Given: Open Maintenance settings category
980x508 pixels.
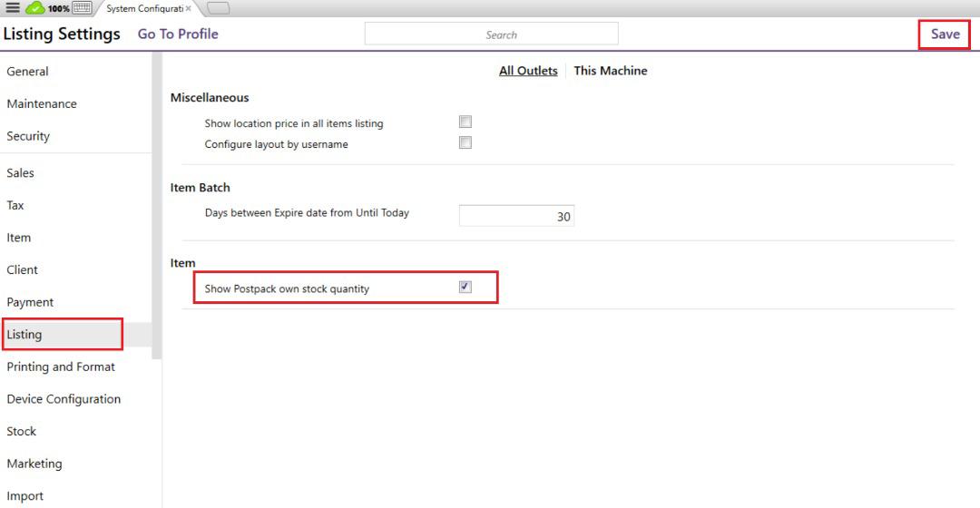Looking at the screenshot, I should (42, 103).
